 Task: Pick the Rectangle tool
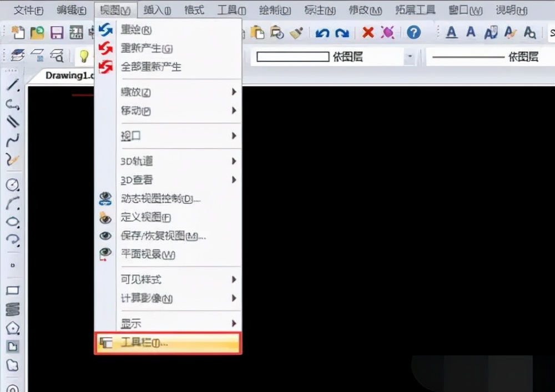[x=12, y=290]
